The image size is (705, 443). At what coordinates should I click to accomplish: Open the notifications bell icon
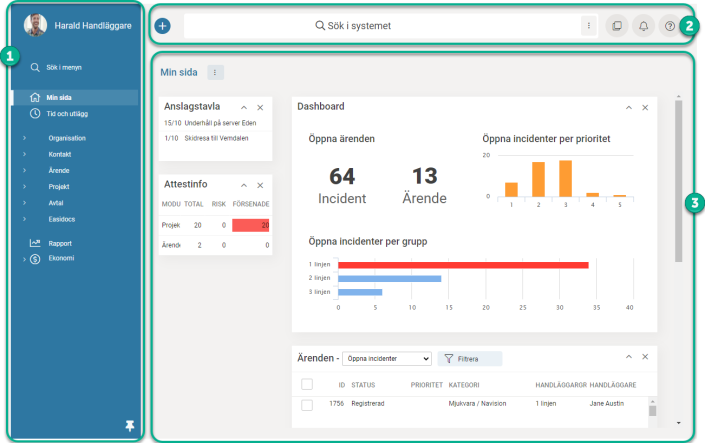tap(643, 26)
